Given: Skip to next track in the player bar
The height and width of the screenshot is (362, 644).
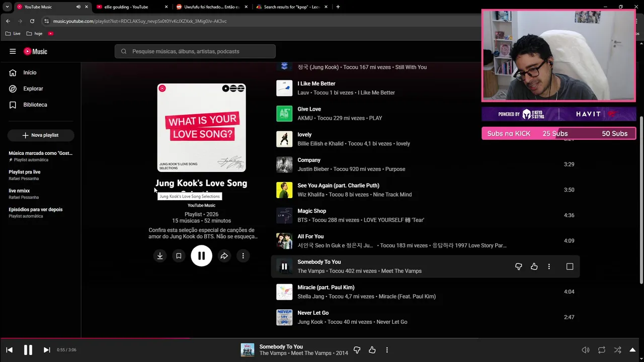Looking at the screenshot, I should point(47,350).
